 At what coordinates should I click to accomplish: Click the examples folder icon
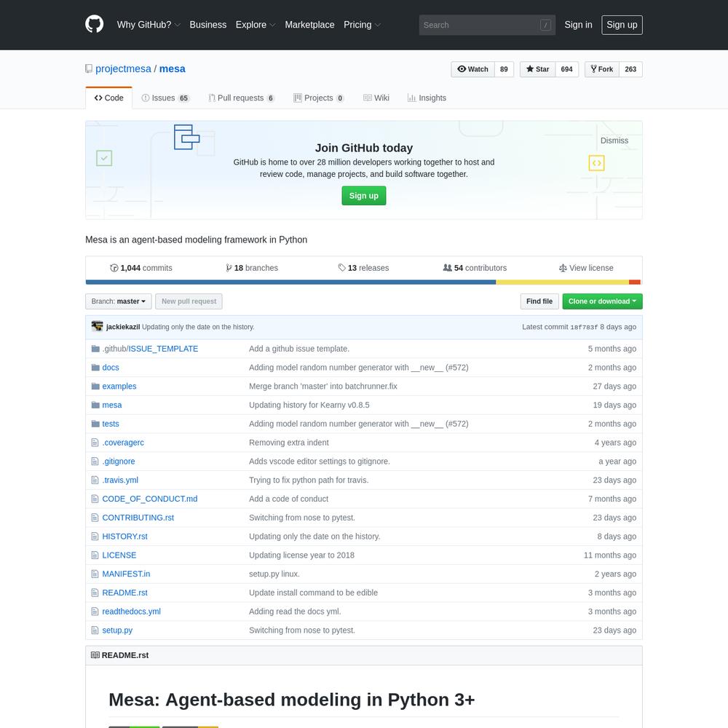[95, 387]
